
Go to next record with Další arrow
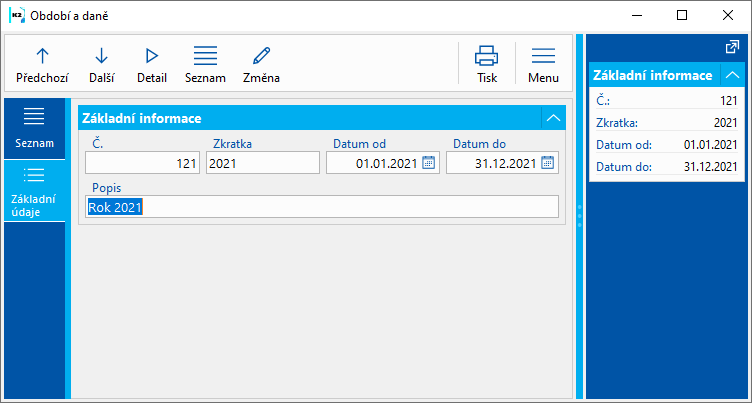101,63
